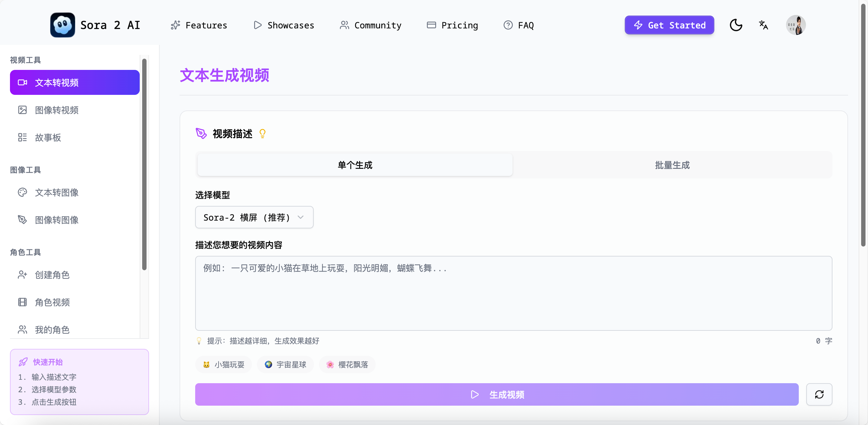The width and height of the screenshot is (868, 425).
Task: Open 角色视频 from the sidebar
Action: [52, 302]
